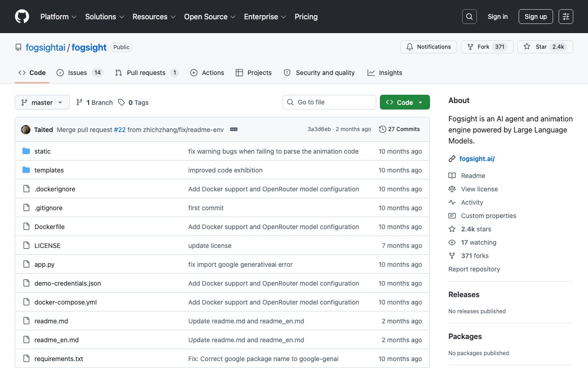Click the history clock icon beside 27 Commits
This screenshot has width=588, height=368.
[x=382, y=129]
